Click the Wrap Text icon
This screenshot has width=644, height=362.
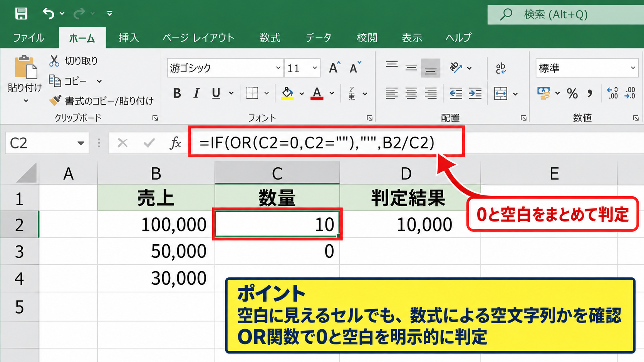pos(500,68)
